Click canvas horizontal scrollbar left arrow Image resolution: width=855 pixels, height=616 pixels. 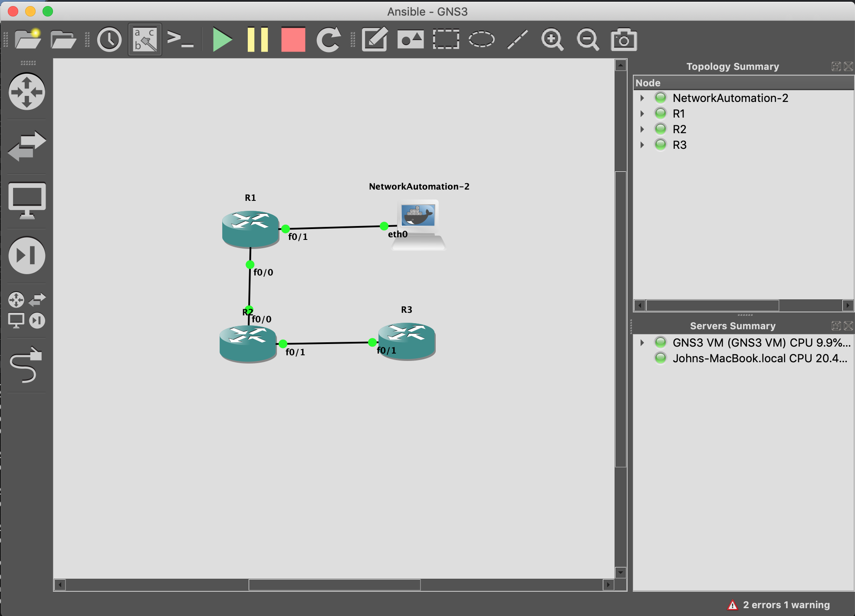click(60, 585)
